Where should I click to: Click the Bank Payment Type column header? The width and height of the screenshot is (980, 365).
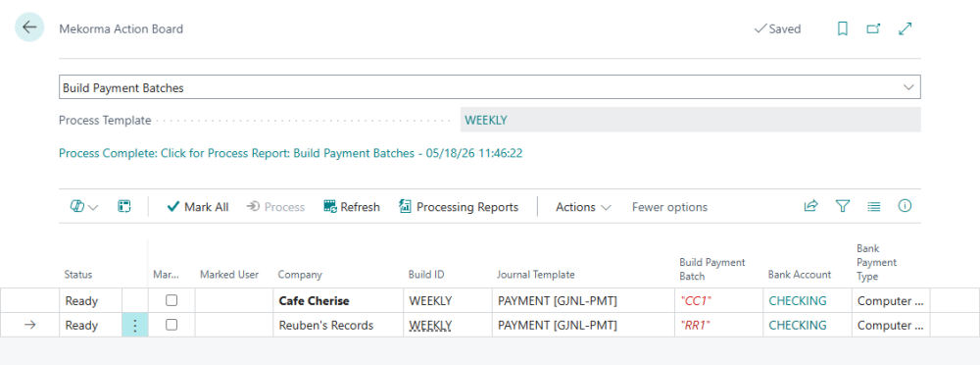point(876,262)
